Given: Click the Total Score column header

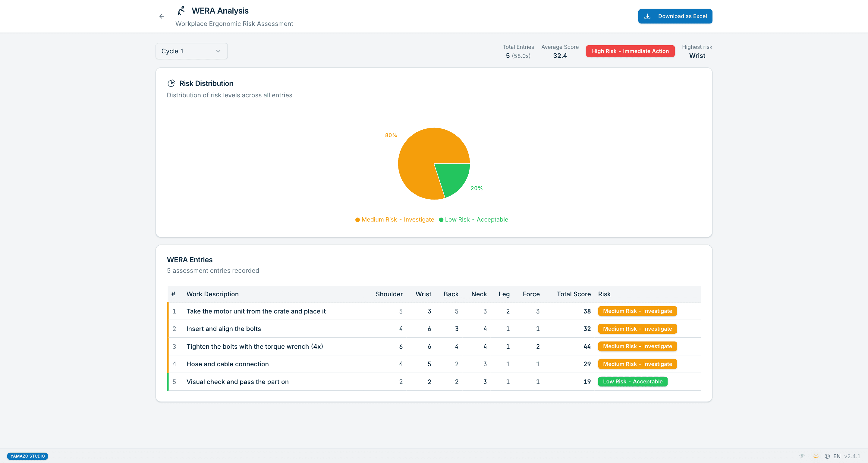Looking at the screenshot, I should [574, 294].
